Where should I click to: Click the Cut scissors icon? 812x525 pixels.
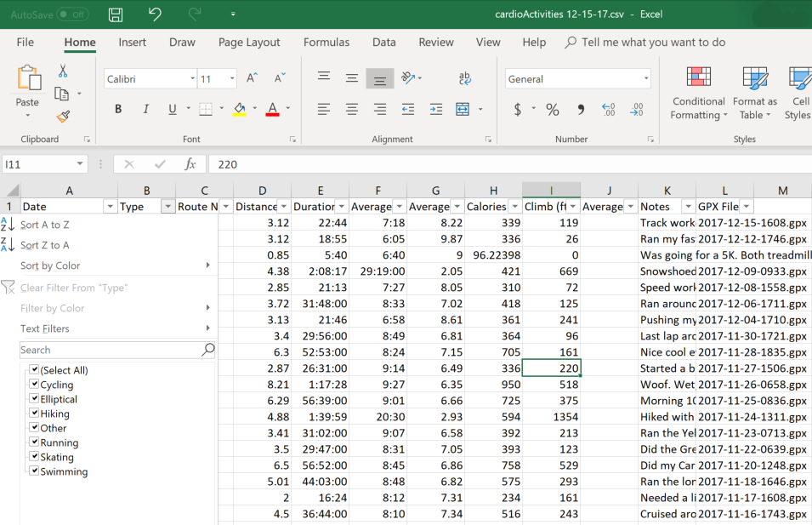[x=63, y=71]
